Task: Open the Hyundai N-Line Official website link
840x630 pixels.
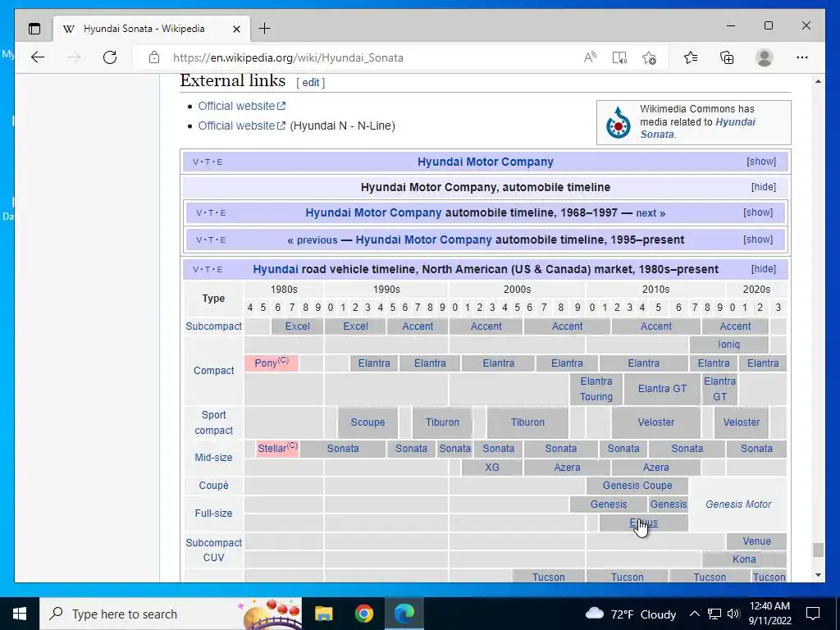Action: [x=242, y=126]
